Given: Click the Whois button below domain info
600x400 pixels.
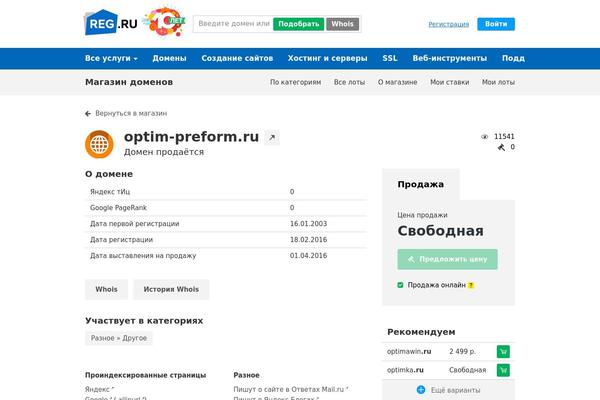Looking at the screenshot, I should pos(106,289).
